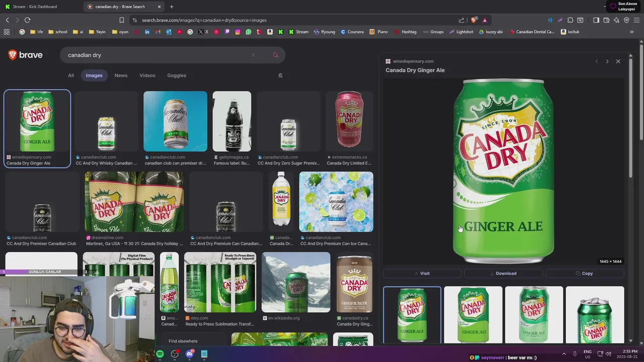
Task: Click the Brave Rewards triangle icon
Action: pos(485,20)
